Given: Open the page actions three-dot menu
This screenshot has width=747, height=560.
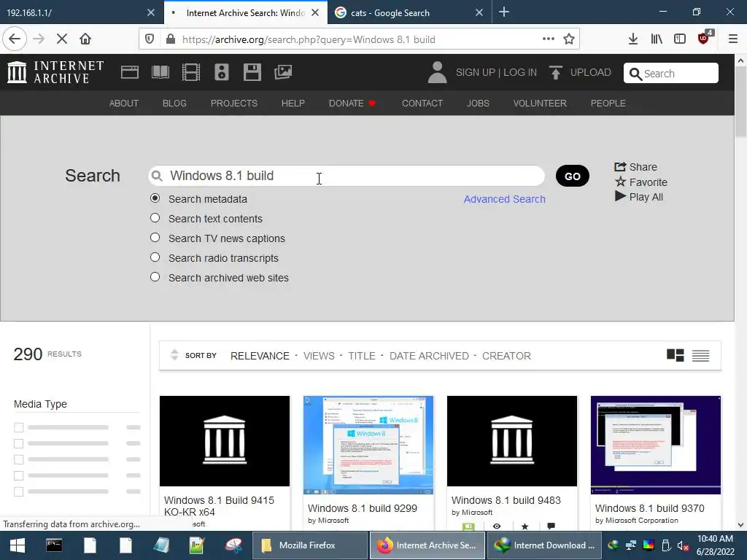Looking at the screenshot, I should 549,39.
